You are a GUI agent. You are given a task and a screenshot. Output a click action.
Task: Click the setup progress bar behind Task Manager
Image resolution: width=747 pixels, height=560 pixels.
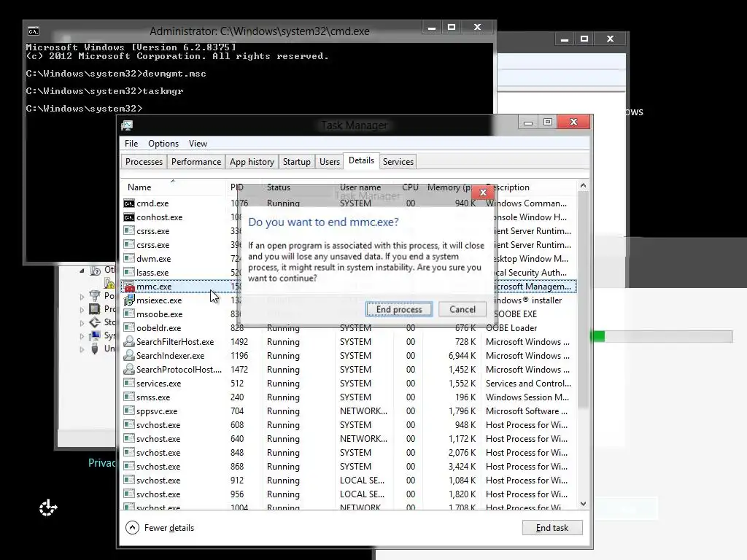(661, 337)
